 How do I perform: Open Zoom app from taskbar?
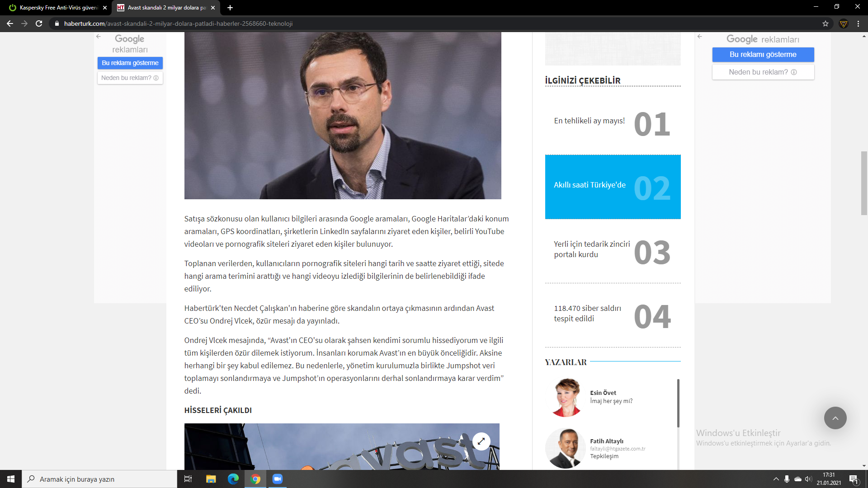[x=278, y=479]
